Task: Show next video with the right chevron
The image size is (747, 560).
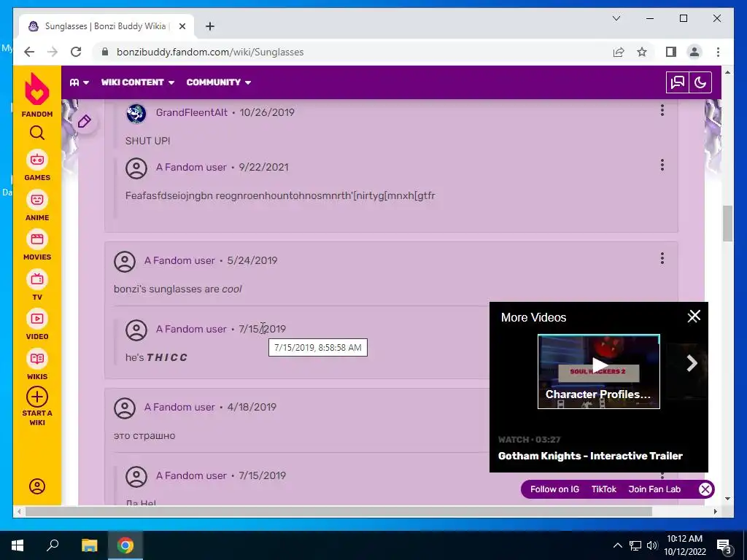Action: pos(692,364)
